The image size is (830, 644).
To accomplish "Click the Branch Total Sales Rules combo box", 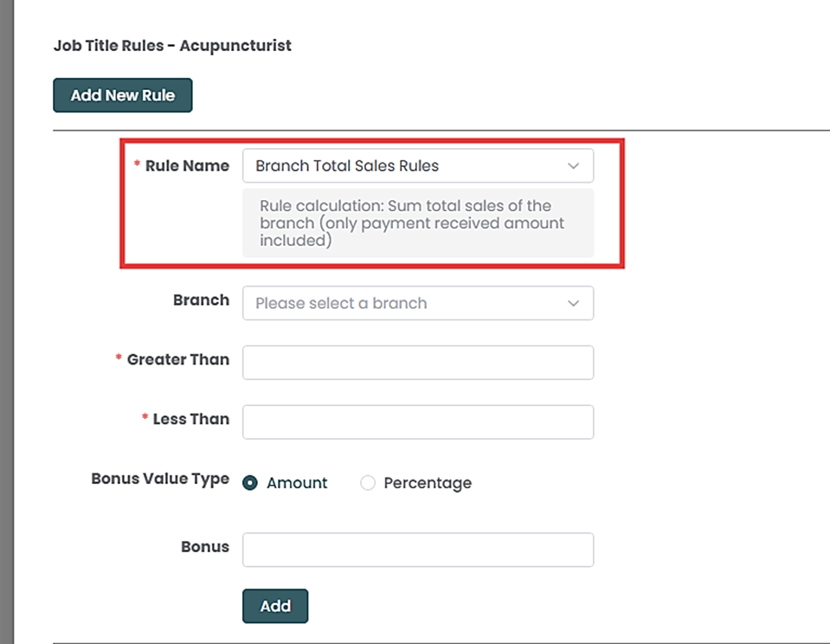I will [407, 166].
